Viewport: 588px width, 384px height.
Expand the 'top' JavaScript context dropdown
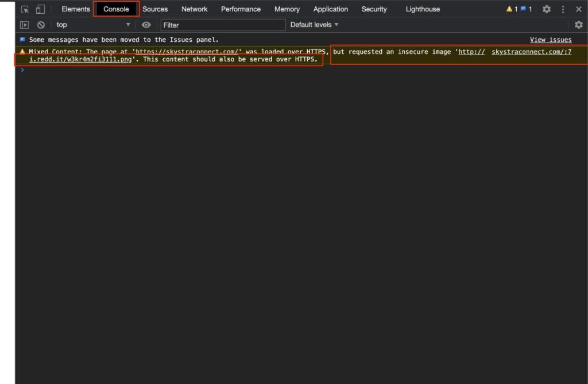[93, 25]
